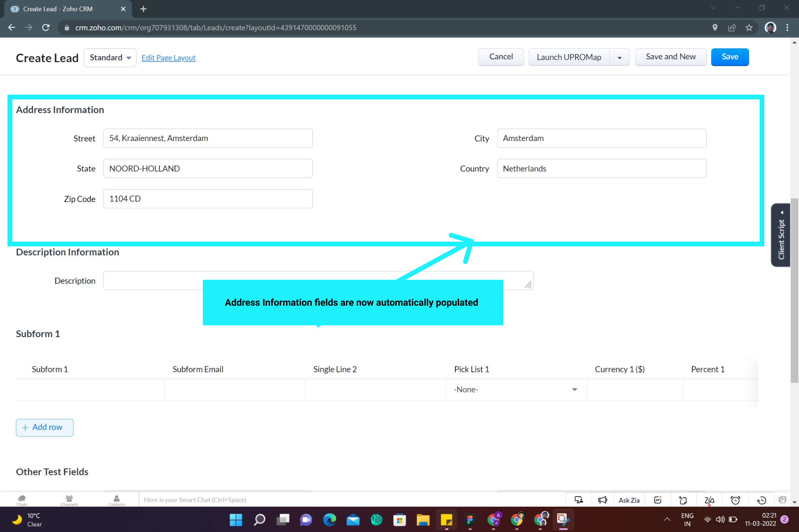Open the Pick List 1 -None- dropdown
This screenshot has width=799, height=532.
[516, 389]
